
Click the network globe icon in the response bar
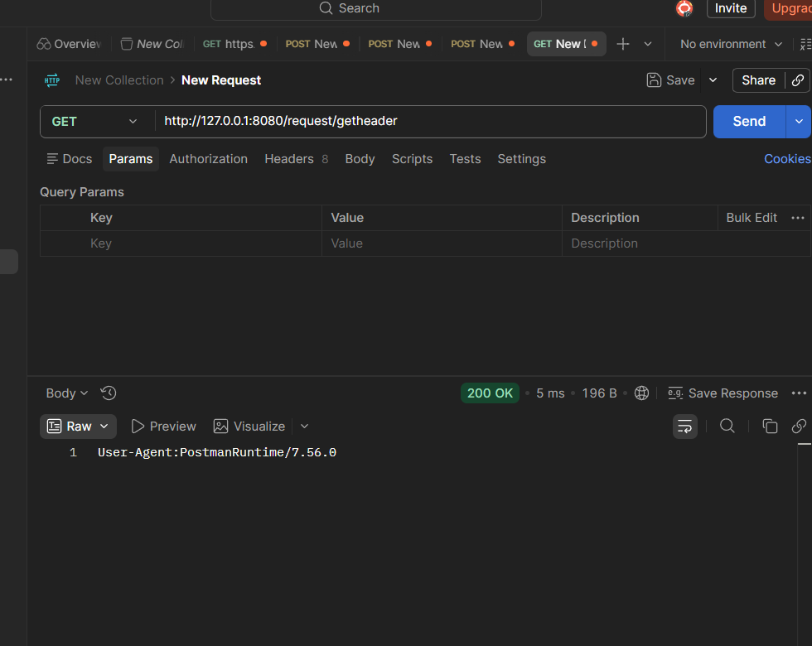pyautogui.click(x=641, y=393)
